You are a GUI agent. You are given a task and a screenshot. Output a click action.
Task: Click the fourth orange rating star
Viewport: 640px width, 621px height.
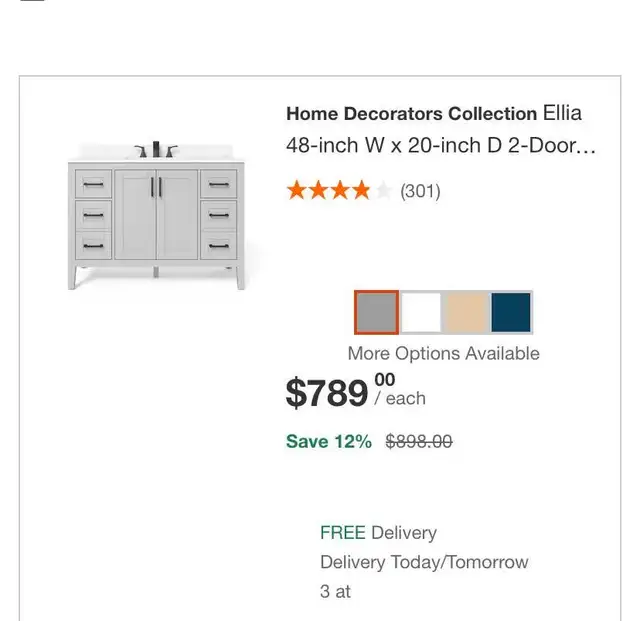point(361,190)
